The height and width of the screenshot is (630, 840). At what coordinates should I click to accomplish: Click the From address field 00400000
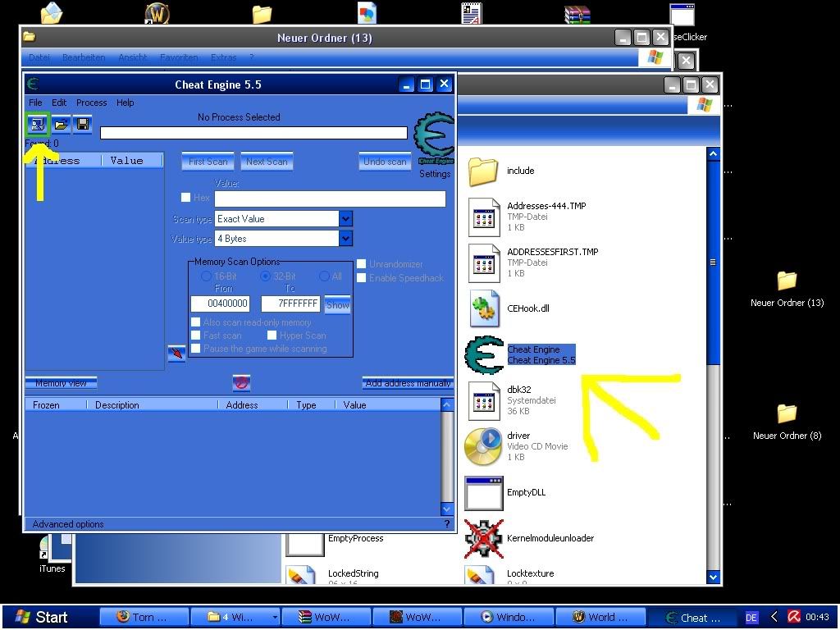coord(220,304)
